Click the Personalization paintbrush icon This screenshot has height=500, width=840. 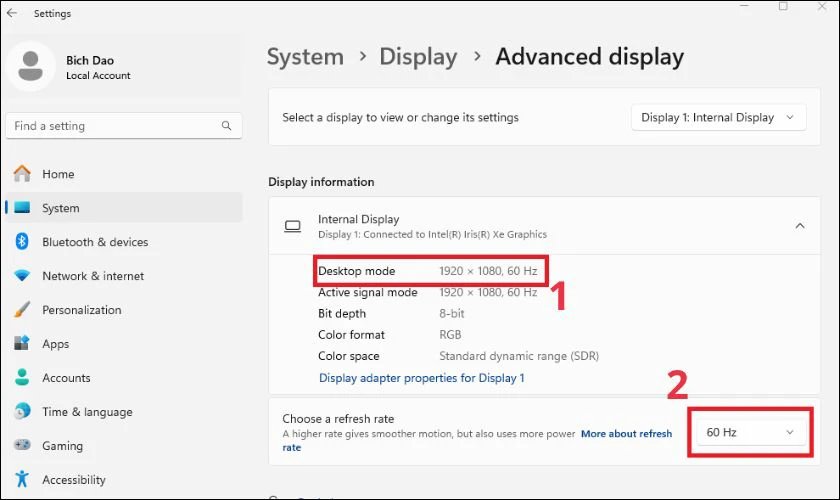(22, 310)
